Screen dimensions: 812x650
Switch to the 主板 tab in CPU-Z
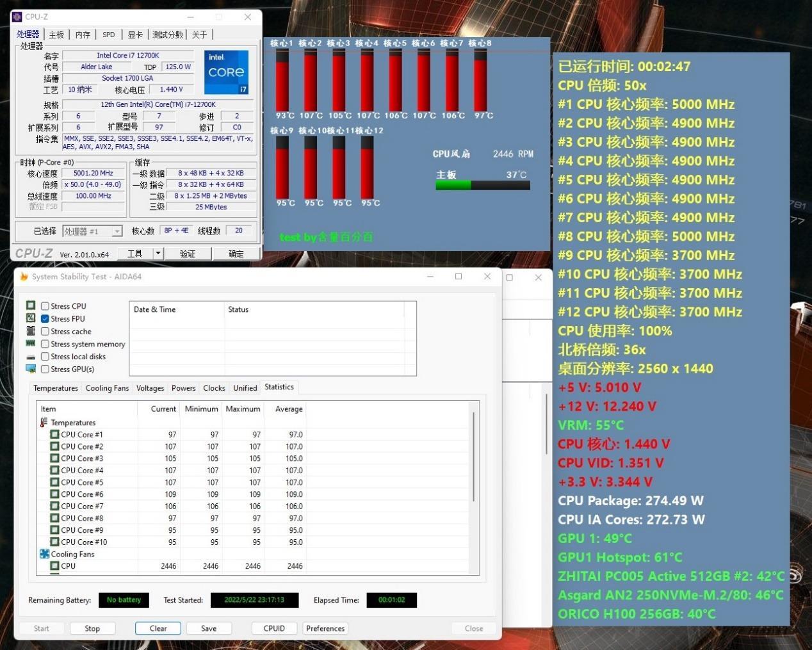[x=56, y=35]
